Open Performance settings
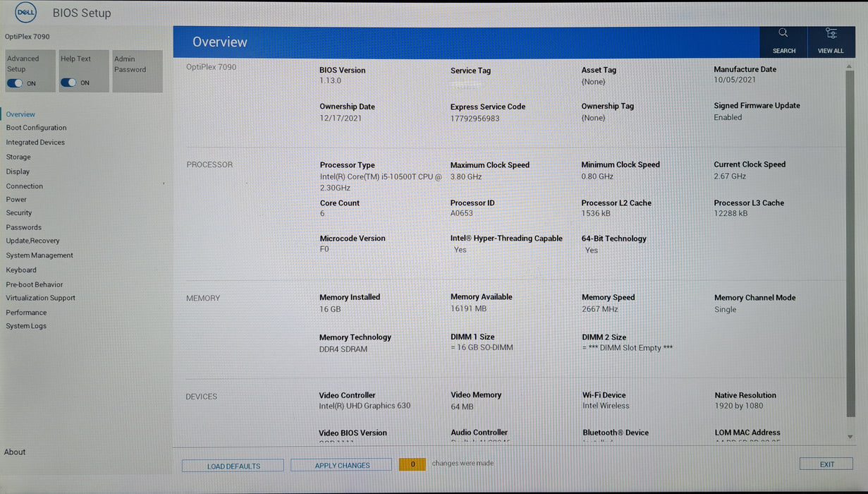 click(x=26, y=313)
